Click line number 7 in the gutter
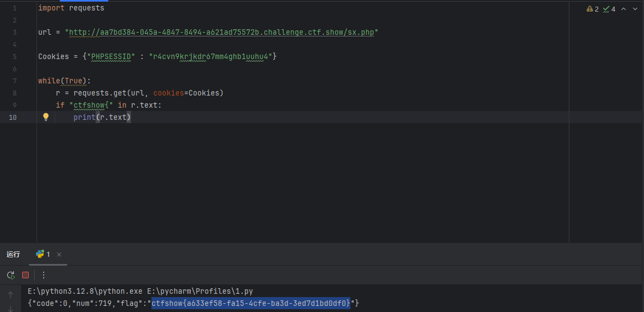 (x=14, y=81)
